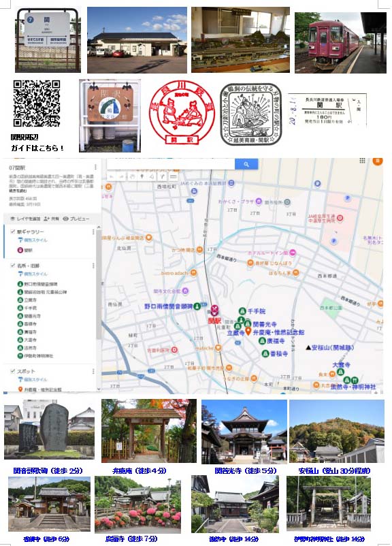Select 関善光寺 in the layer list
This screenshot has height=546, width=392.
(x=29, y=316)
